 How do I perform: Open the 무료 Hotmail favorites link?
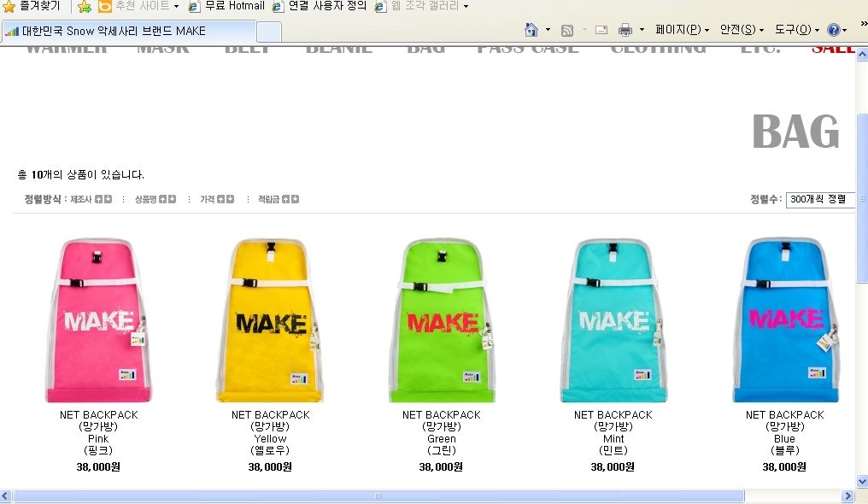226,6
